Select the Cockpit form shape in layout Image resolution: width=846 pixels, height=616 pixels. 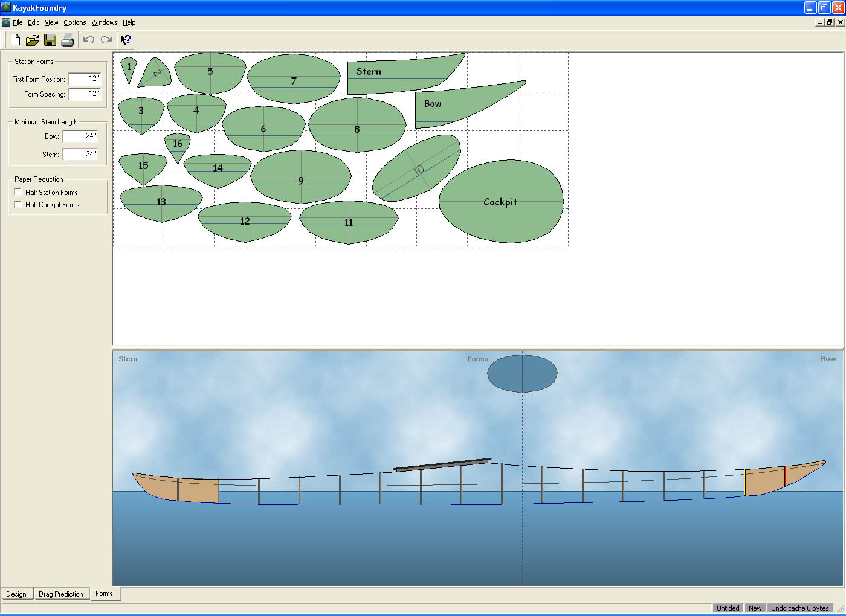pos(501,202)
